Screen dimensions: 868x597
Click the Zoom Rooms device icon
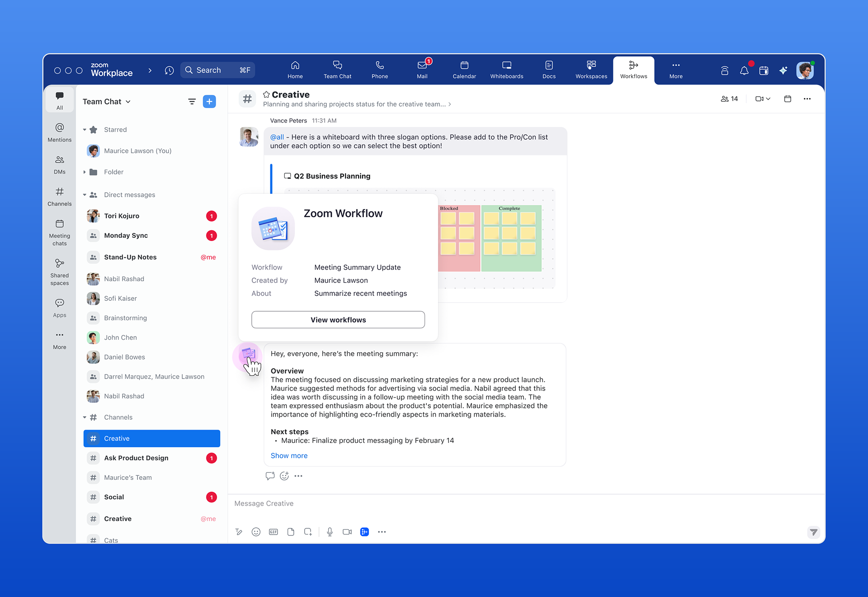(725, 70)
